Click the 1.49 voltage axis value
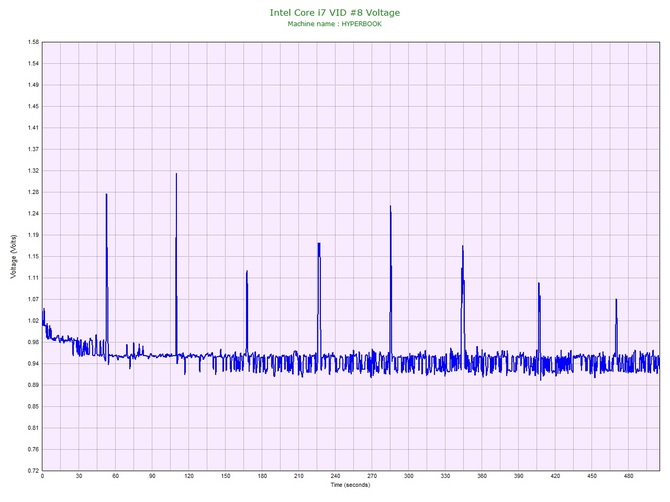 (x=33, y=85)
